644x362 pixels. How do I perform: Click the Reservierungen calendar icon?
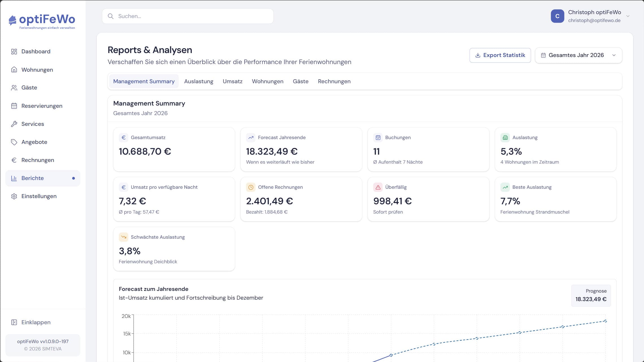[14, 106]
